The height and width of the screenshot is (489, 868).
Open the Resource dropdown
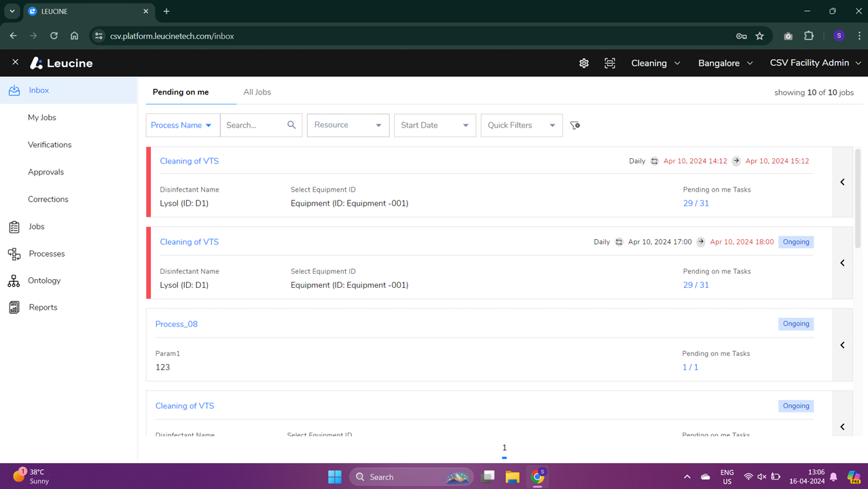click(x=348, y=125)
